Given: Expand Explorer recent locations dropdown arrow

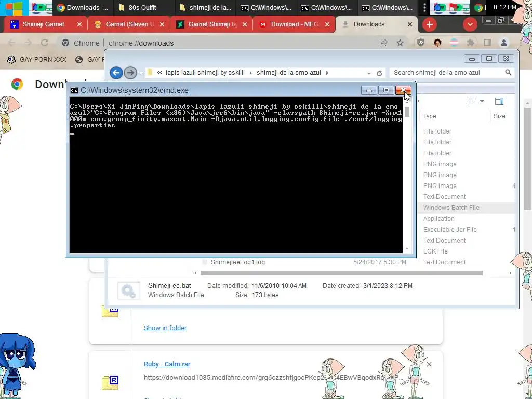Looking at the screenshot, I should point(141,73).
